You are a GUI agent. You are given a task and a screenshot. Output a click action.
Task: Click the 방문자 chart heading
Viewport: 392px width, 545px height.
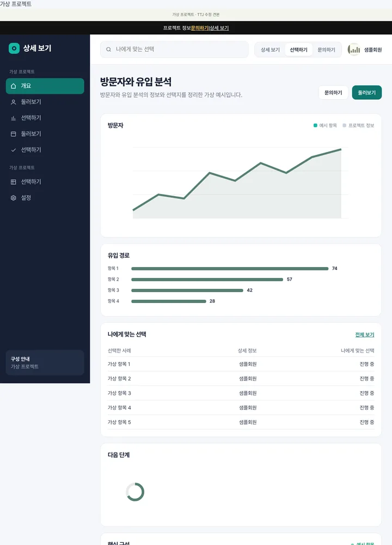115,125
